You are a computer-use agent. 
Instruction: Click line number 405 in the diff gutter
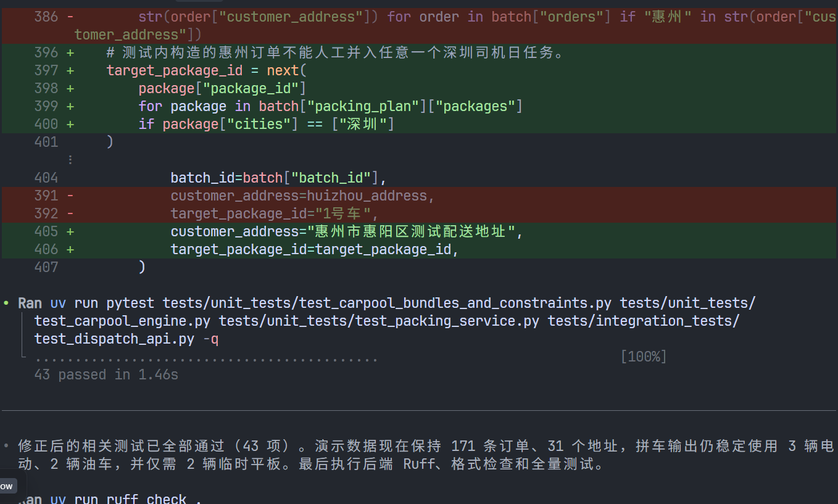[x=46, y=231]
